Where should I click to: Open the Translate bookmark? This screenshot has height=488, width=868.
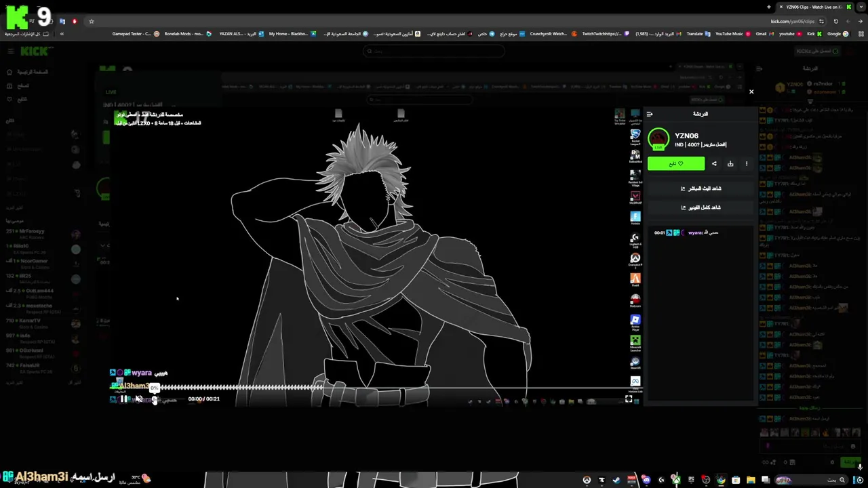tap(698, 33)
